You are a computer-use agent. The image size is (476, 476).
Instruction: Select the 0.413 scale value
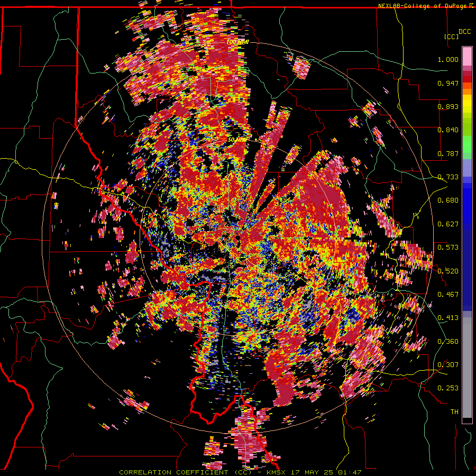click(448, 318)
